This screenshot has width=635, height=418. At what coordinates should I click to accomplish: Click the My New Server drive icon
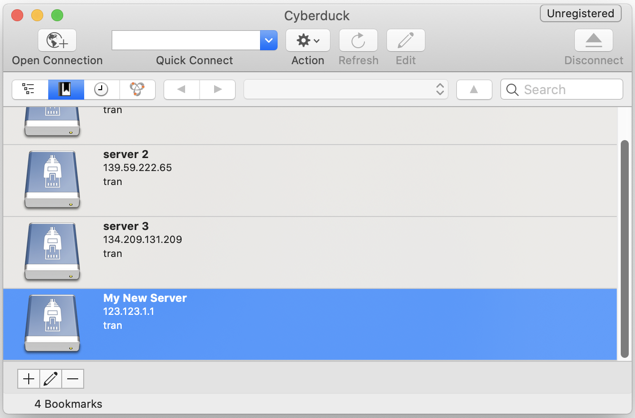click(x=52, y=323)
